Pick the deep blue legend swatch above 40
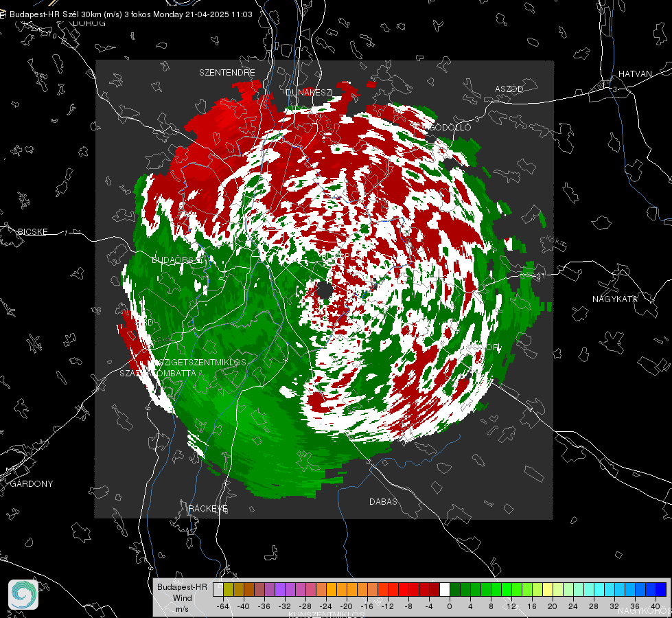 click(661, 589)
